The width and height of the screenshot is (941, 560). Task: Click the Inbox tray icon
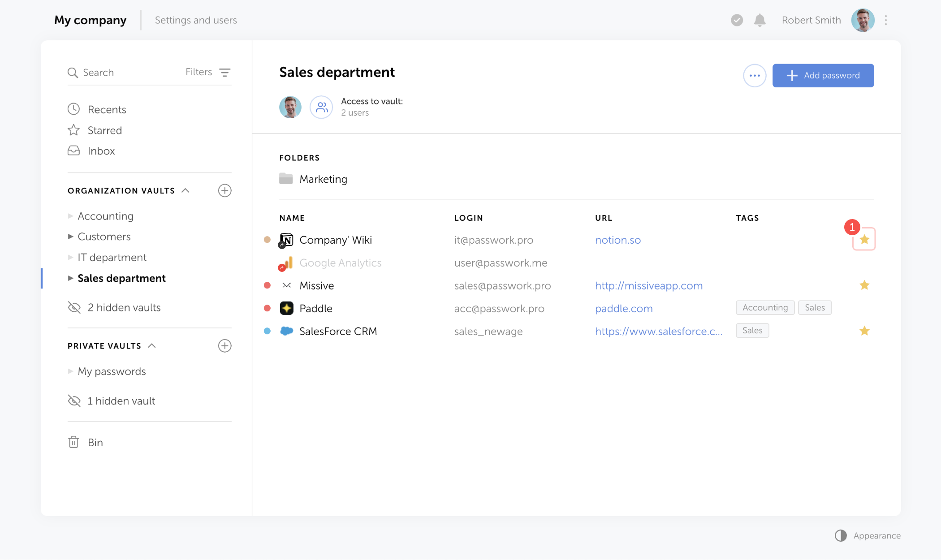[x=73, y=151]
